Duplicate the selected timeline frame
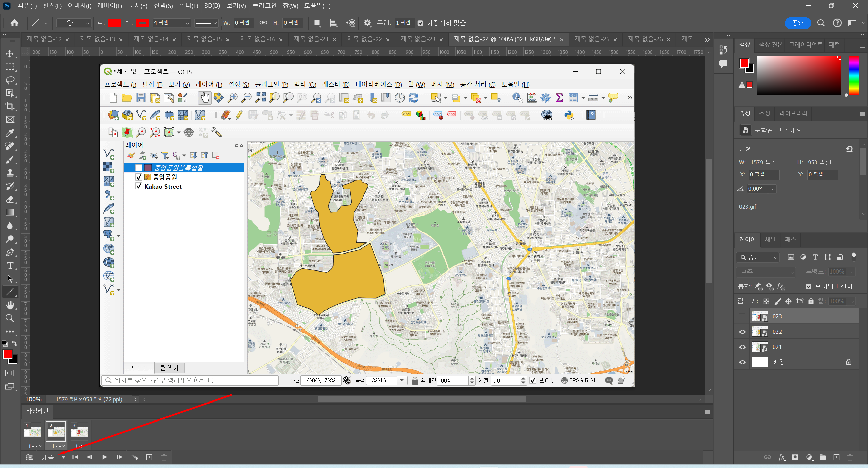 149,457
